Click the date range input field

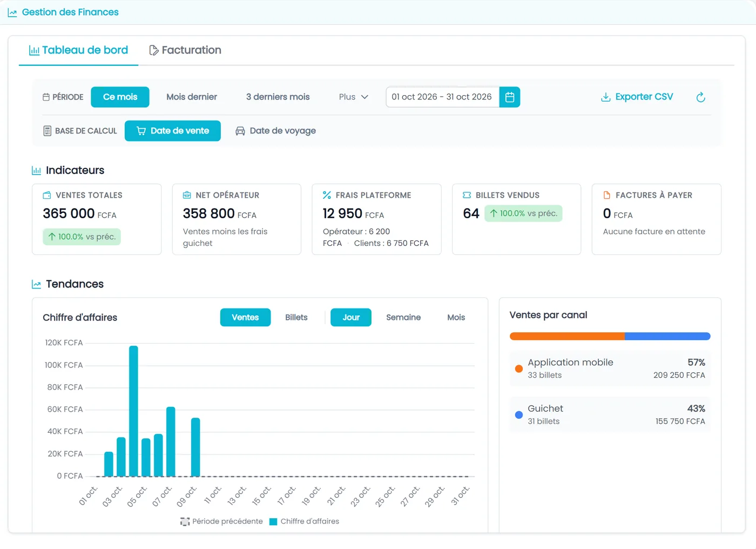point(442,97)
